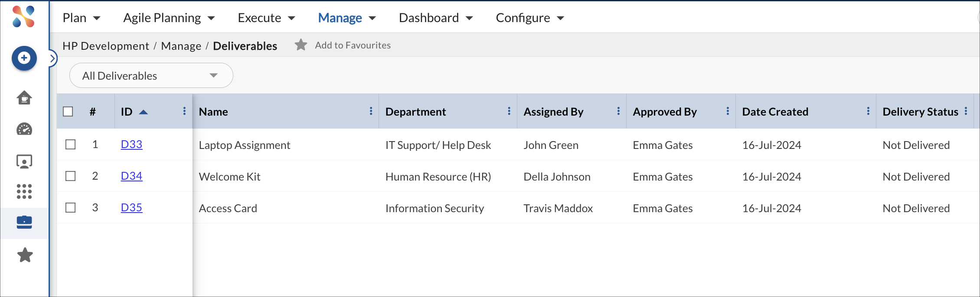Image resolution: width=980 pixels, height=297 pixels.
Task: Open deliverable link D35
Action: pos(131,208)
